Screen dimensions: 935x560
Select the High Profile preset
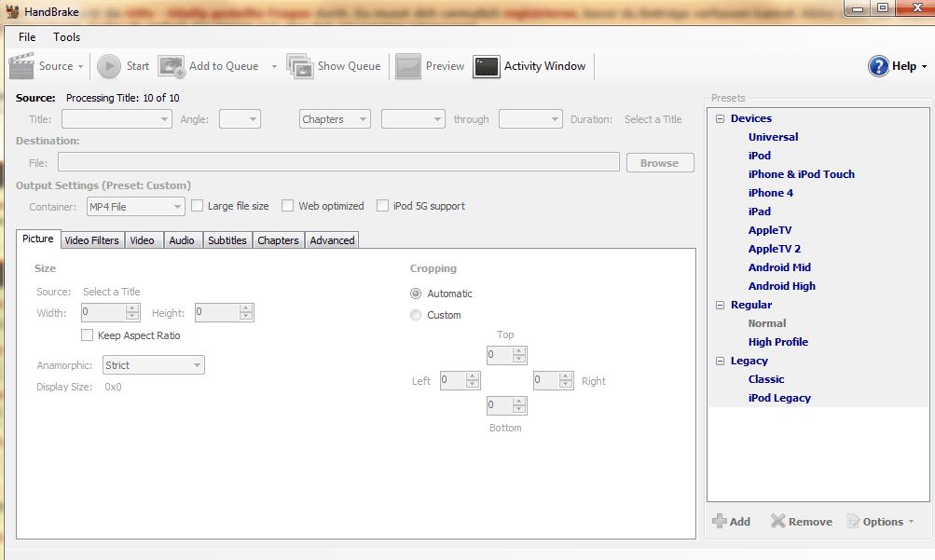pyautogui.click(x=778, y=342)
